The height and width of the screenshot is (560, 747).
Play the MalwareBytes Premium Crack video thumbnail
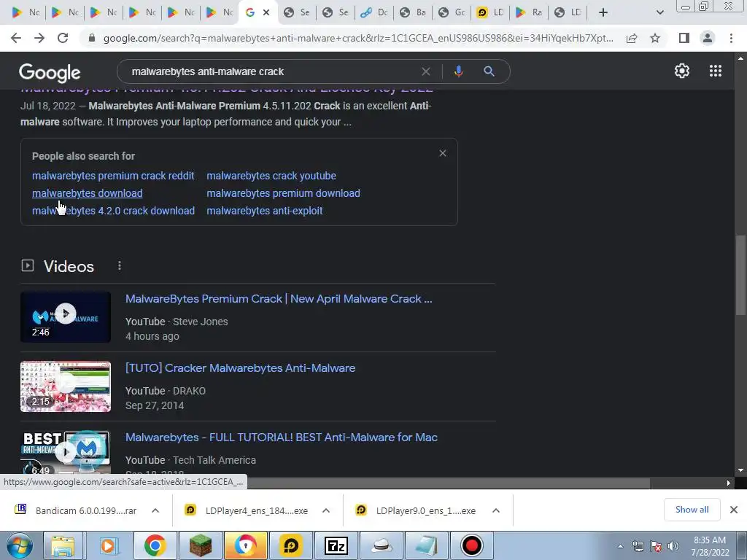(x=66, y=316)
